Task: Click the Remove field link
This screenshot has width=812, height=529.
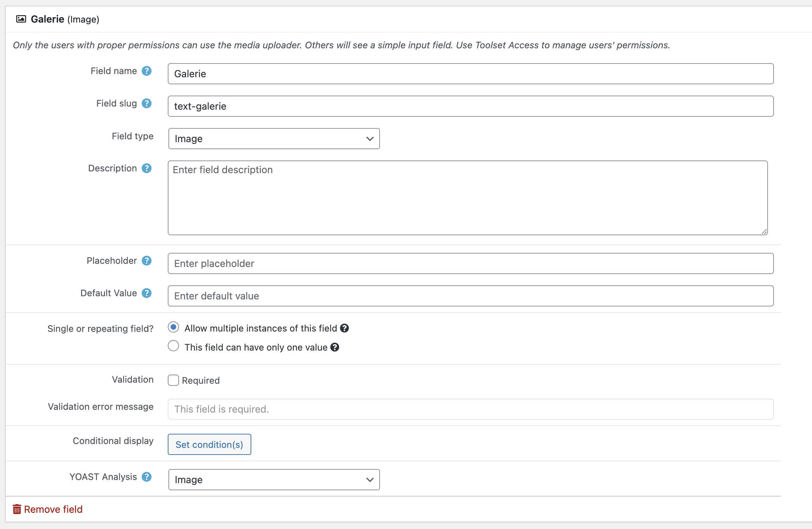Action: pos(48,509)
